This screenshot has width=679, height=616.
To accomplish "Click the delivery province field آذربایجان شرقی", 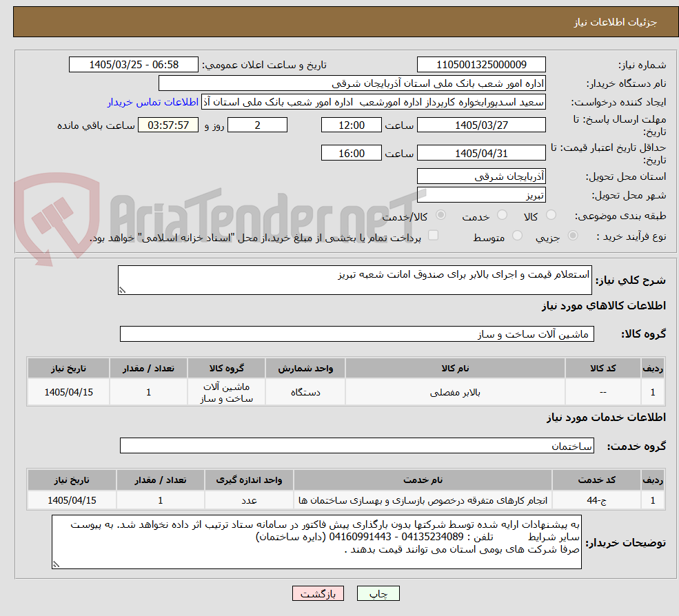I will pyautogui.click(x=481, y=176).
